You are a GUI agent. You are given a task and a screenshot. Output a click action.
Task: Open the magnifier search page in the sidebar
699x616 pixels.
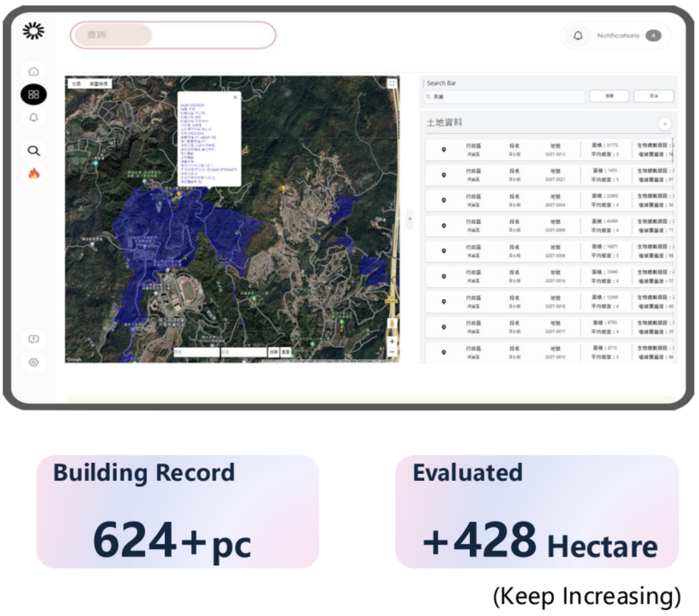click(33, 151)
